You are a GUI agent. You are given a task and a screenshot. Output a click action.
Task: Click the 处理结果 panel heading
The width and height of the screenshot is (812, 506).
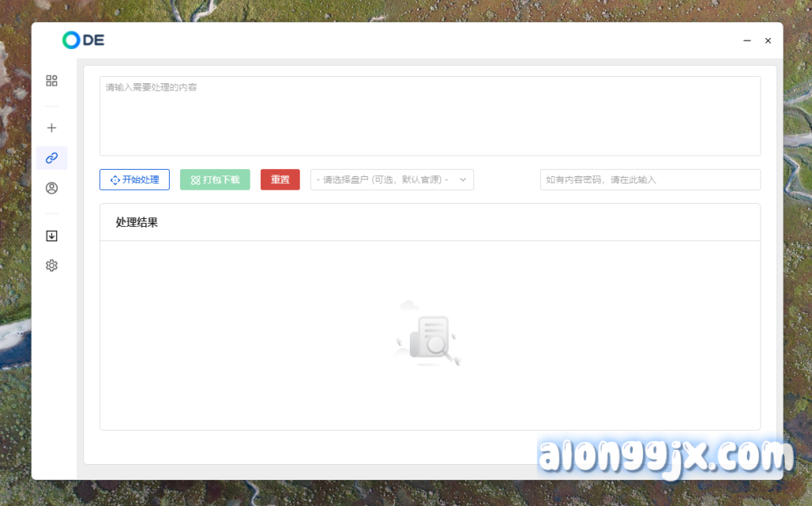pyautogui.click(x=136, y=223)
